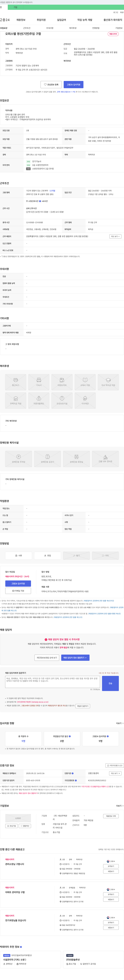This screenshot has width=124, height=980.
Task: Expand 지도 보기 for 강릉고용센터
Action: coord(115,773)
